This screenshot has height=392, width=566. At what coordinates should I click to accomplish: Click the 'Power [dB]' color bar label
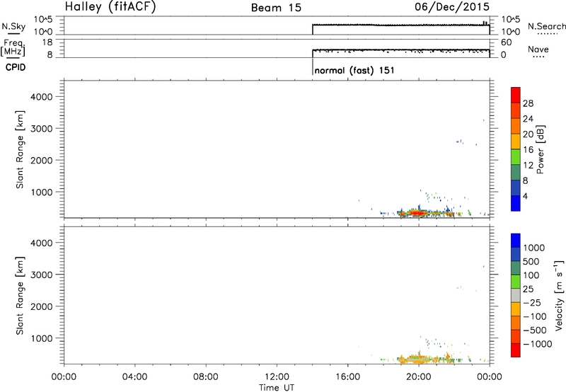click(541, 149)
